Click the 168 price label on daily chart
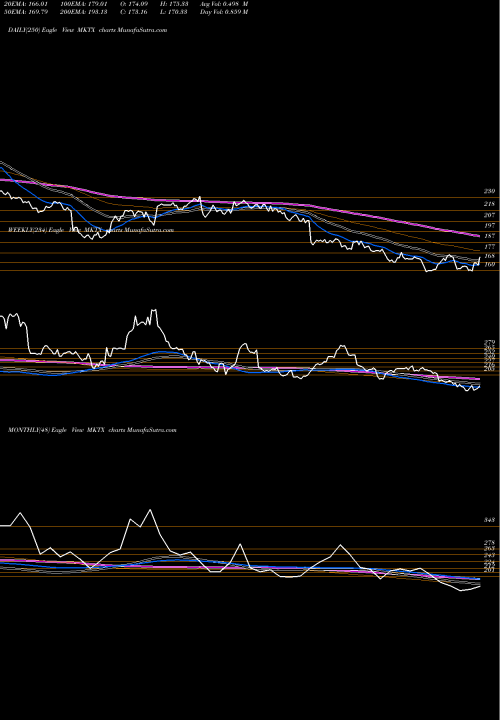Viewport: 500px width, 720px height. (x=489, y=256)
